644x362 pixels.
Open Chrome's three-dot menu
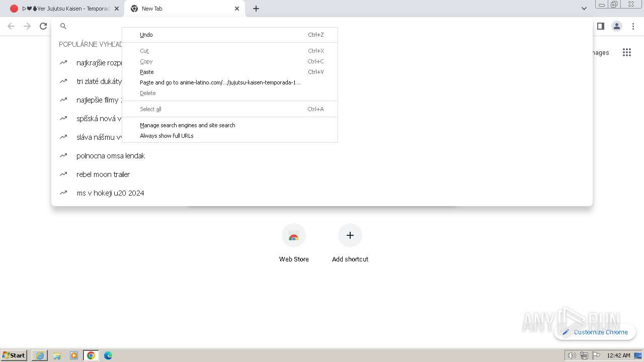point(633,26)
